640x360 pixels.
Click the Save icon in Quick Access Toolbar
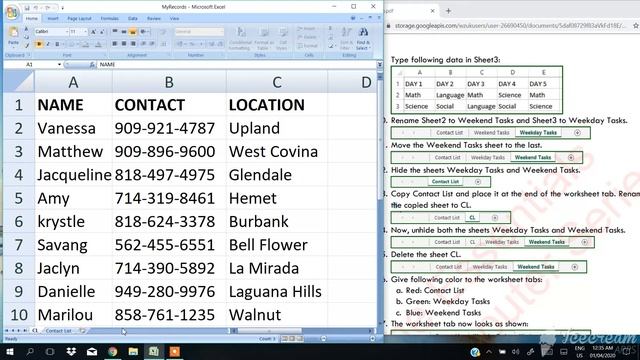tap(27, 8)
